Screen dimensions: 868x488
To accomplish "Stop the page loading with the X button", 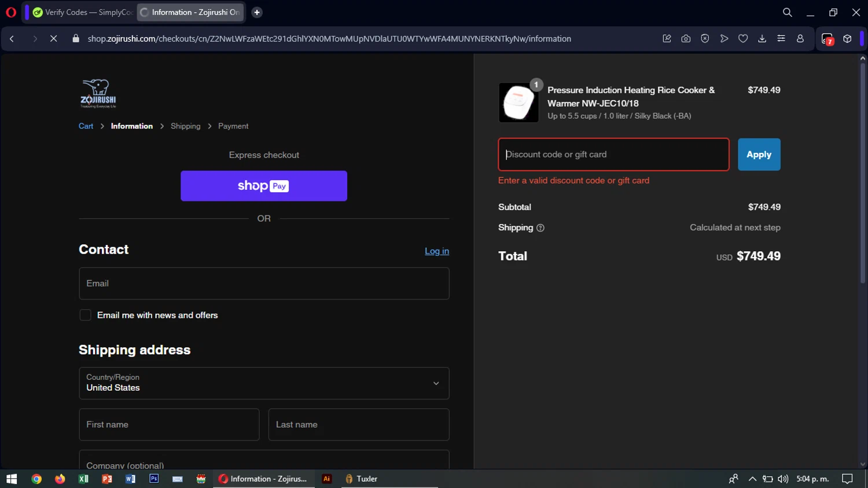I will click(53, 39).
